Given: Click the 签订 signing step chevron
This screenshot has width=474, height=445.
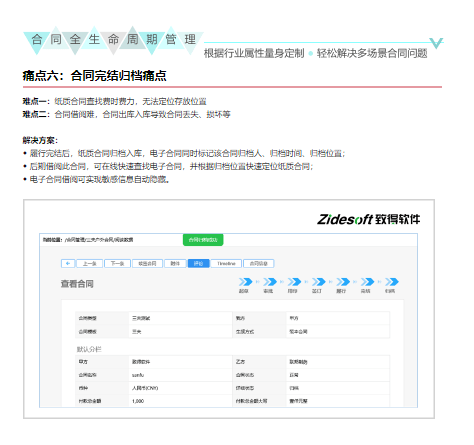Looking at the screenshot, I should tap(318, 282).
